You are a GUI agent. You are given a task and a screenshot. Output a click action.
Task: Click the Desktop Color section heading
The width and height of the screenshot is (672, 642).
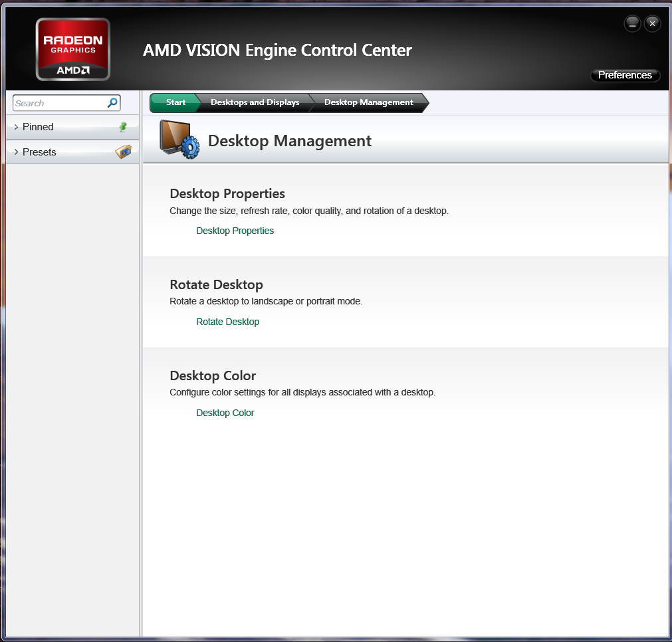click(x=213, y=376)
